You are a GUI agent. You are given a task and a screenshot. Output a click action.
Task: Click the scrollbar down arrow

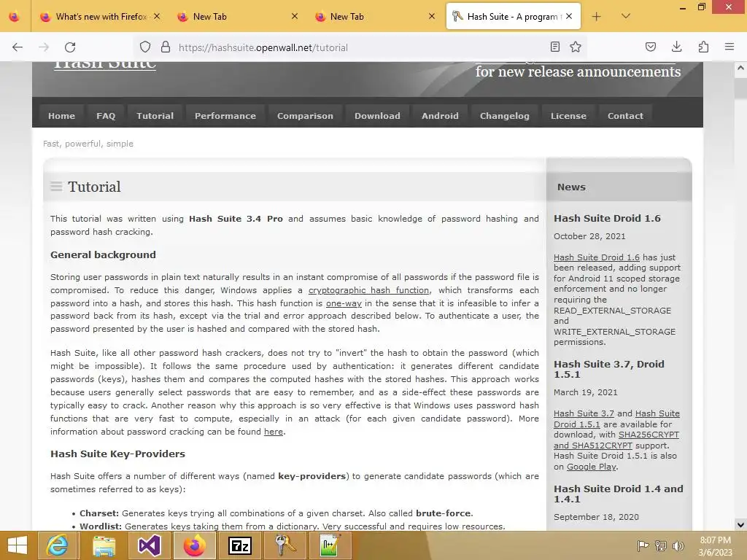[740, 525]
